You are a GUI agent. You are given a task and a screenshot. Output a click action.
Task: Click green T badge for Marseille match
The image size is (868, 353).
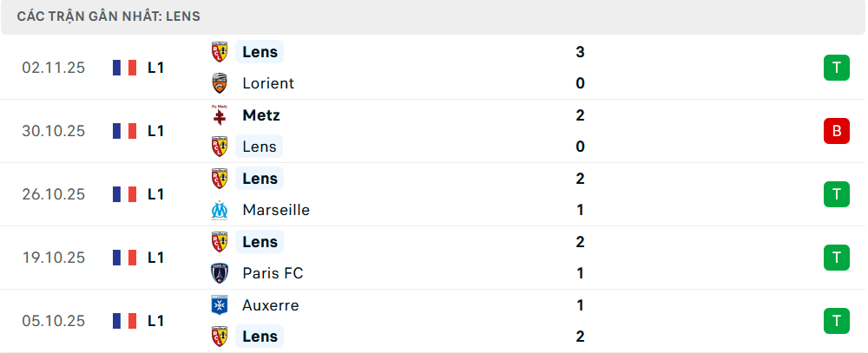pyautogui.click(x=836, y=194)
